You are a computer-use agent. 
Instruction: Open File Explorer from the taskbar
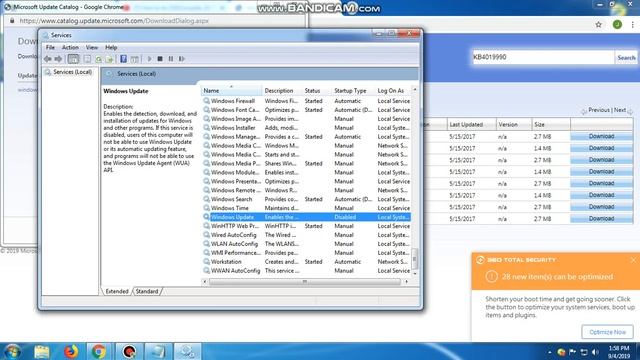click(42, 351)
